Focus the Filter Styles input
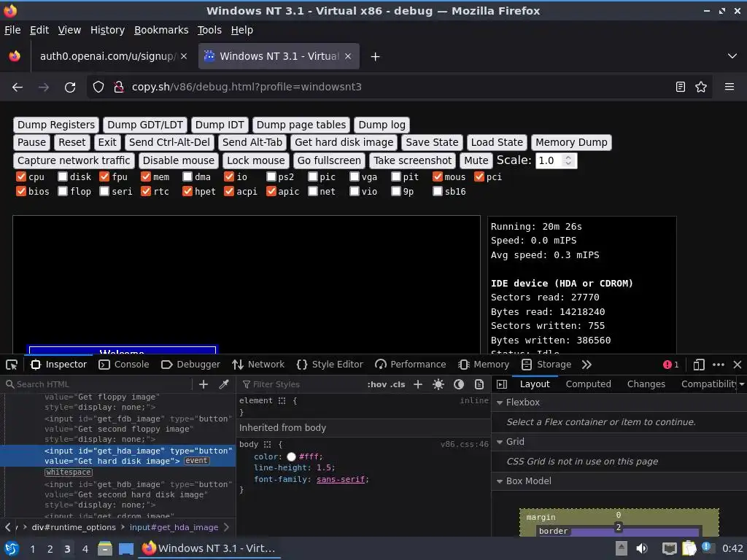Image resolution: width=747 pixels, height=560 pixels. [x=300, y=384]
